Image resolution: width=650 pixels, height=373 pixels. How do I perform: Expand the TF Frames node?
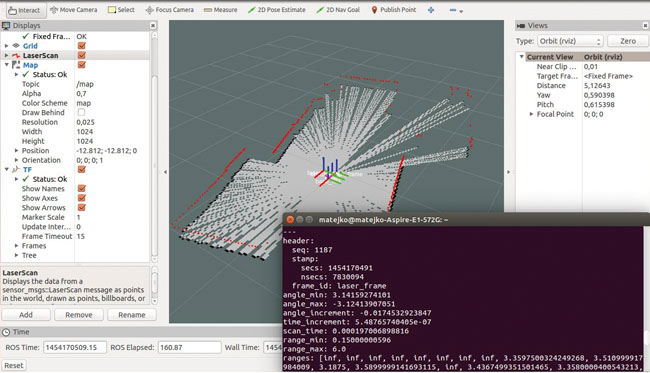pyautogui.click(x=16, y=246)
